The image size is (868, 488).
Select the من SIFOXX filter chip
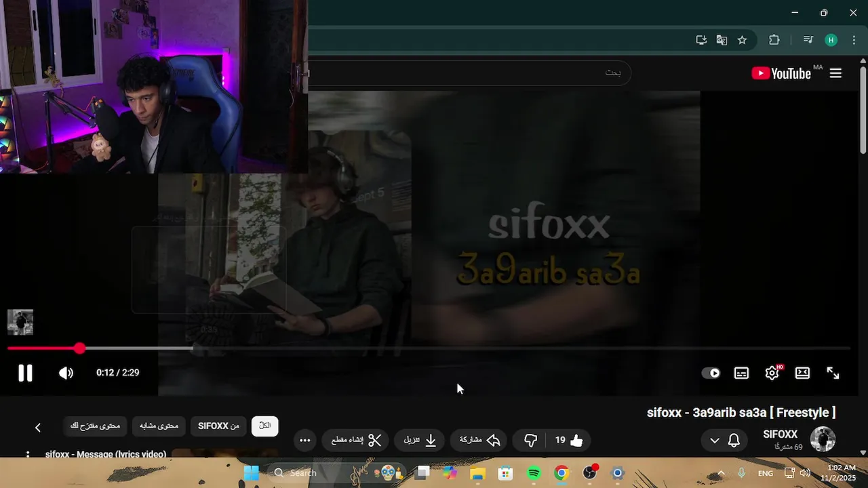point(218,426)
